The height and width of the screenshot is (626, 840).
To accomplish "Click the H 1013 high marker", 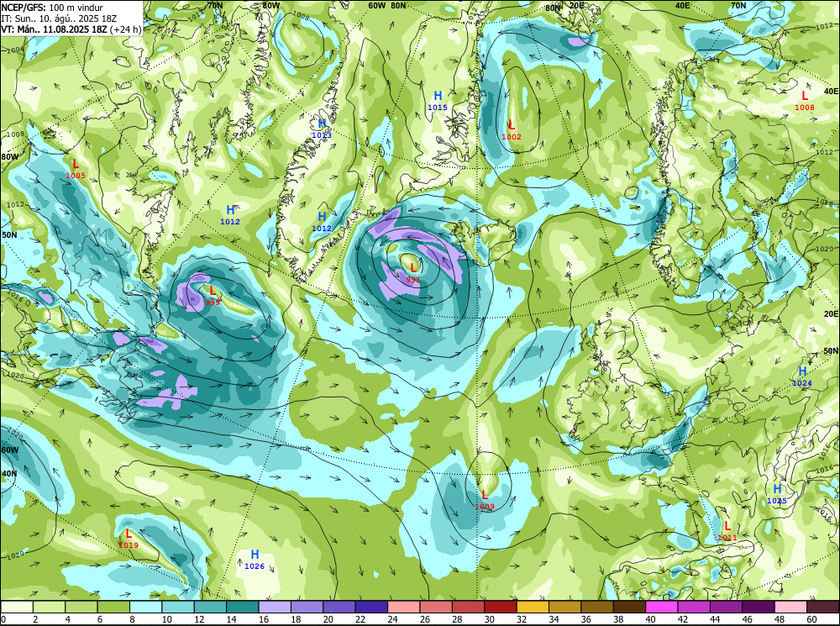I will coord(322,129).
